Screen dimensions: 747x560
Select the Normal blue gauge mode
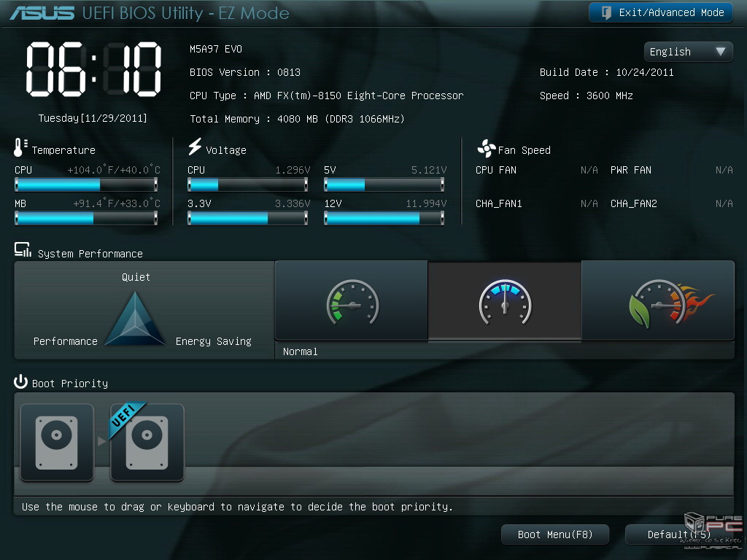point(505,301)
